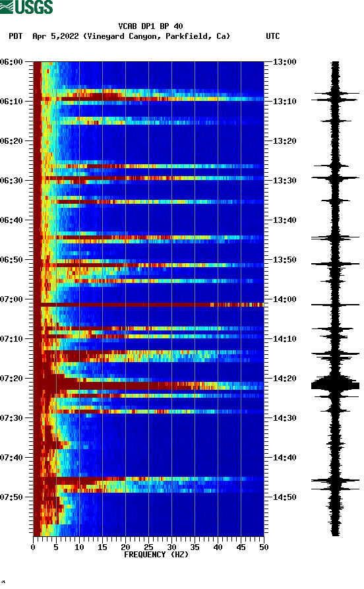The width and height of the screenshot is (364, 589).
Task: Click frequency axis tick label 15
Action: point(102,547)
